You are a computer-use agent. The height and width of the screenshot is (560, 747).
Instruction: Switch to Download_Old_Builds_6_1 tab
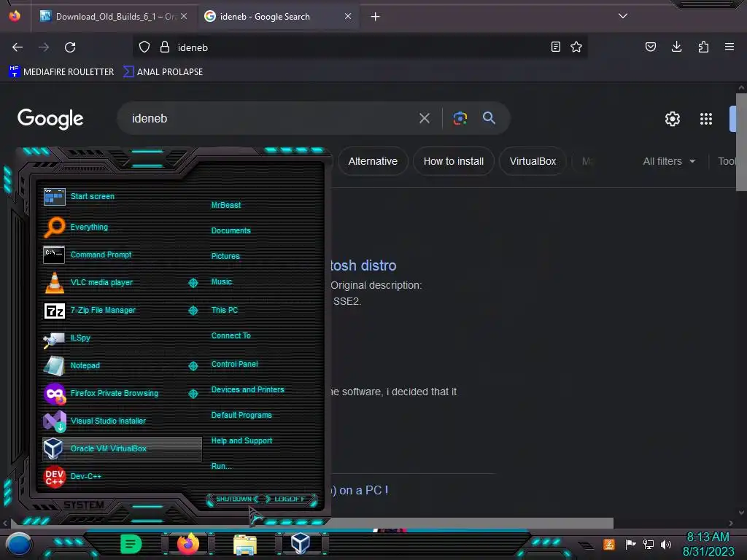(113, 16)
